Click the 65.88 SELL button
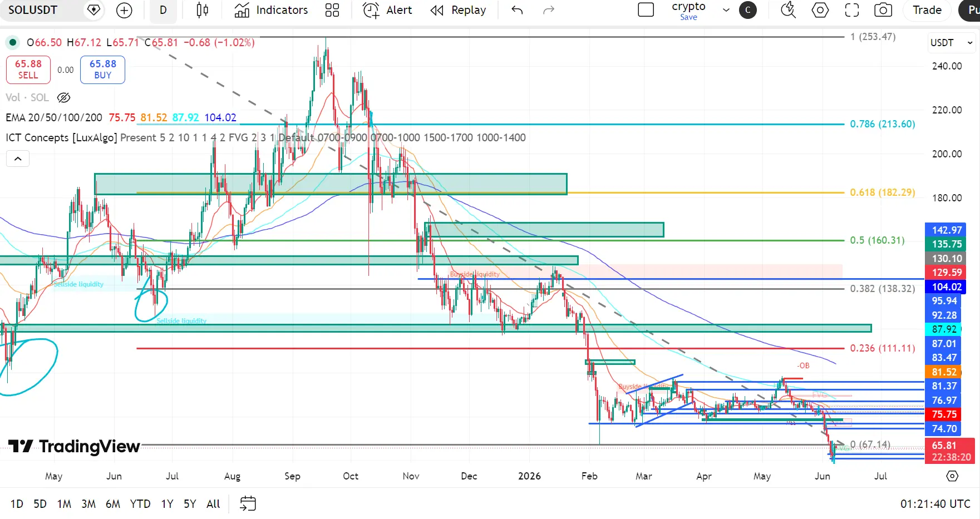The image size is (980, 519). click(28, 70)
